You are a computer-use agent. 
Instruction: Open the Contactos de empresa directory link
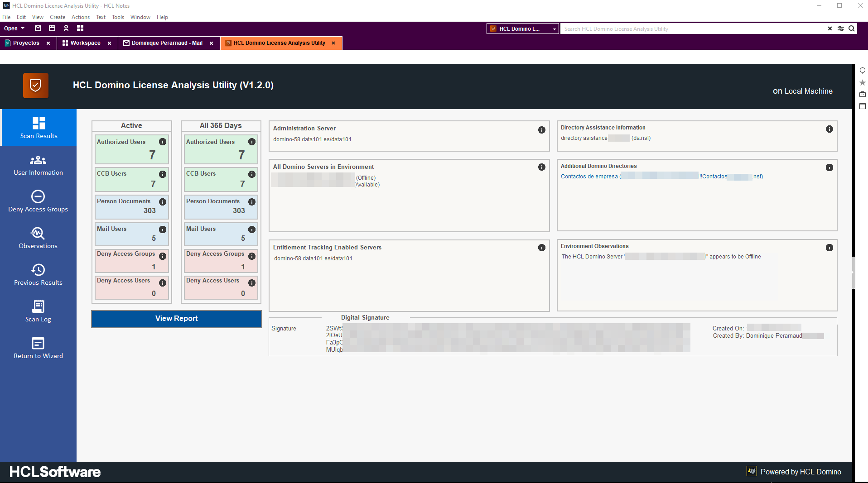click(x=662, y=177)
